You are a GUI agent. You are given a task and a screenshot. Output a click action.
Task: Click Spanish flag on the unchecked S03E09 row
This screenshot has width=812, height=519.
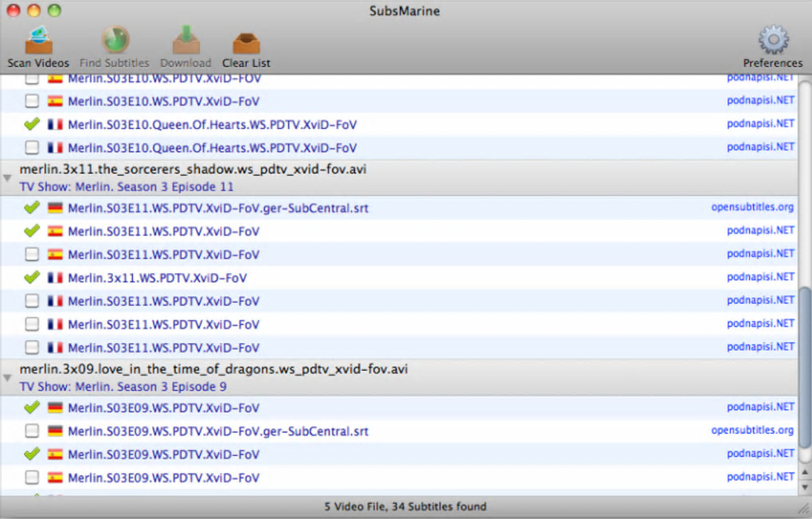pos(55,478)
